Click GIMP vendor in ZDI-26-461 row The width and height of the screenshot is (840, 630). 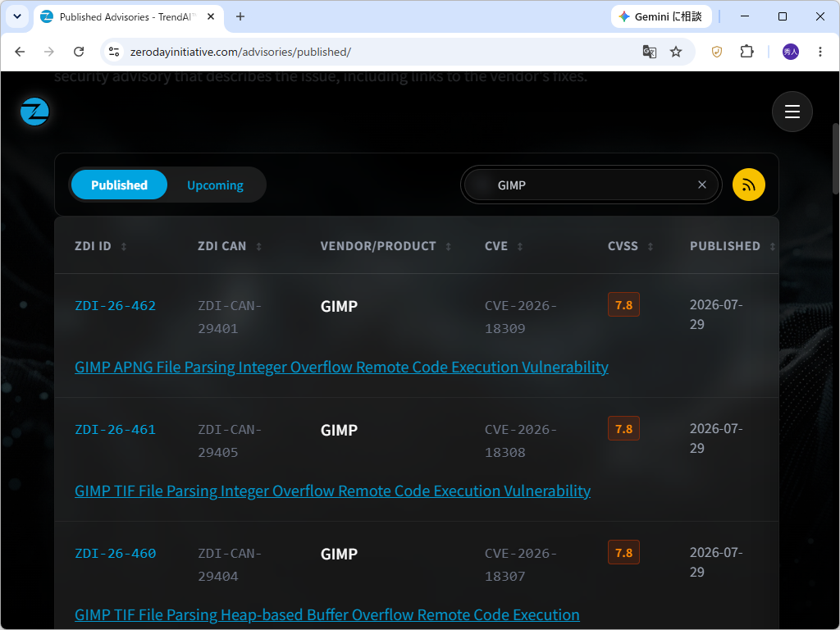click(339, 430)
